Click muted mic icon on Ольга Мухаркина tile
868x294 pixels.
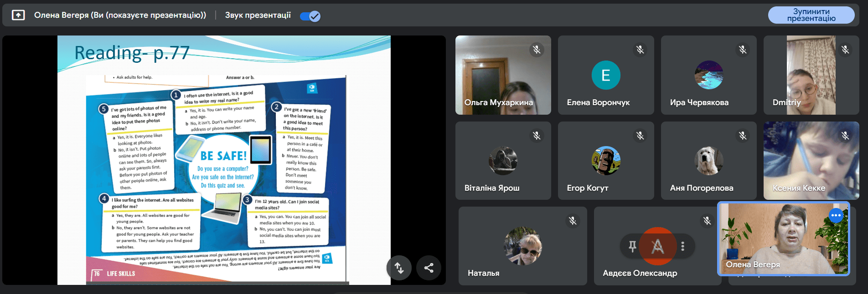tap(537, 50)
